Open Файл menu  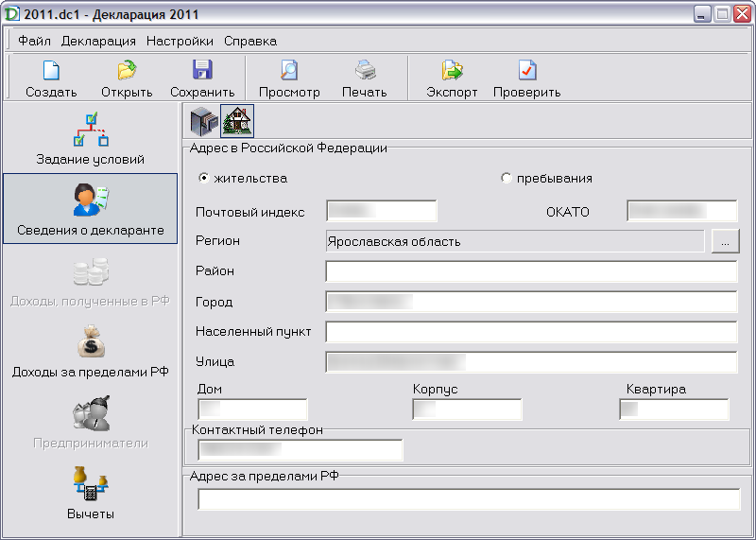point(34,41)
